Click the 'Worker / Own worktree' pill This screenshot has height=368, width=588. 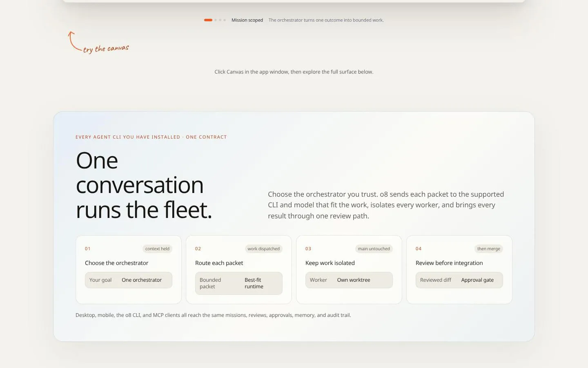pyautogui.click(x=349, y=280)
